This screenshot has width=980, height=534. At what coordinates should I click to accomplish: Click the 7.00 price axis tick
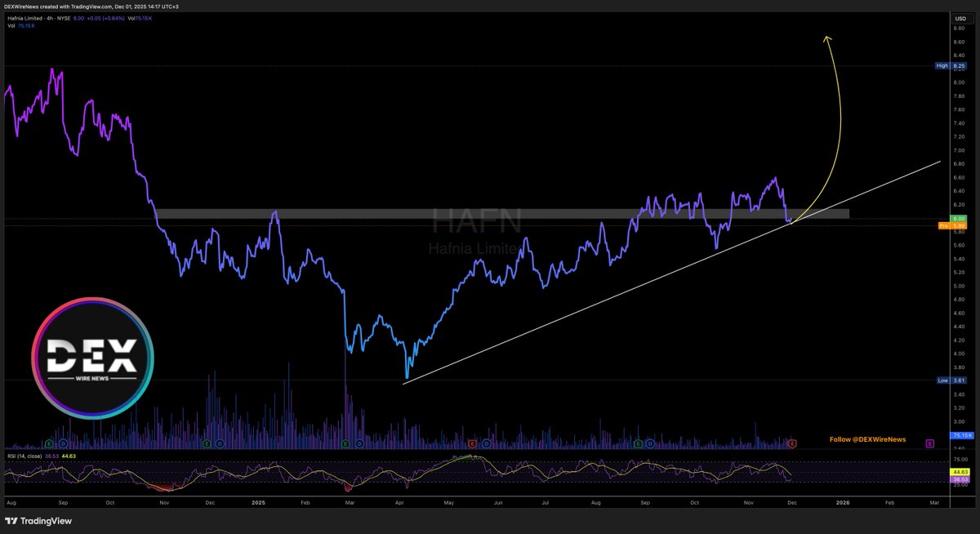pyautogui.click(x=959, y=150)
